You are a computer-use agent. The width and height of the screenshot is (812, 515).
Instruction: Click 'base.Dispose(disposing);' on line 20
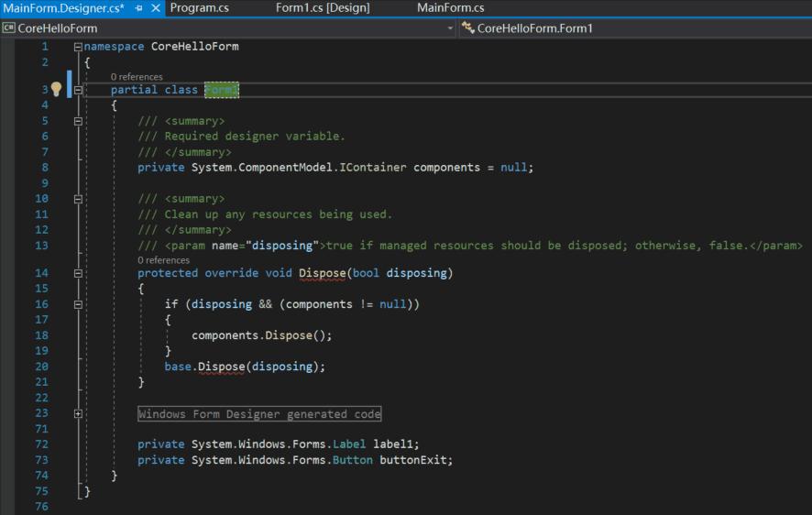245,367
